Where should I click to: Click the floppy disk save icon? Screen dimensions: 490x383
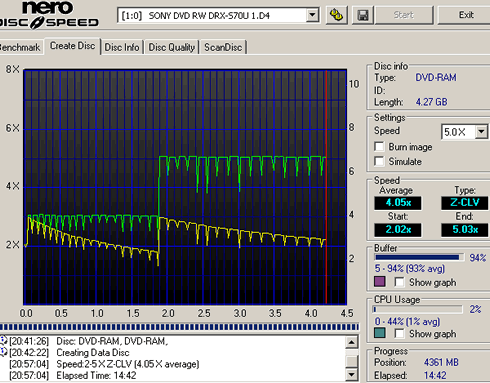click(x=363, y=15)
